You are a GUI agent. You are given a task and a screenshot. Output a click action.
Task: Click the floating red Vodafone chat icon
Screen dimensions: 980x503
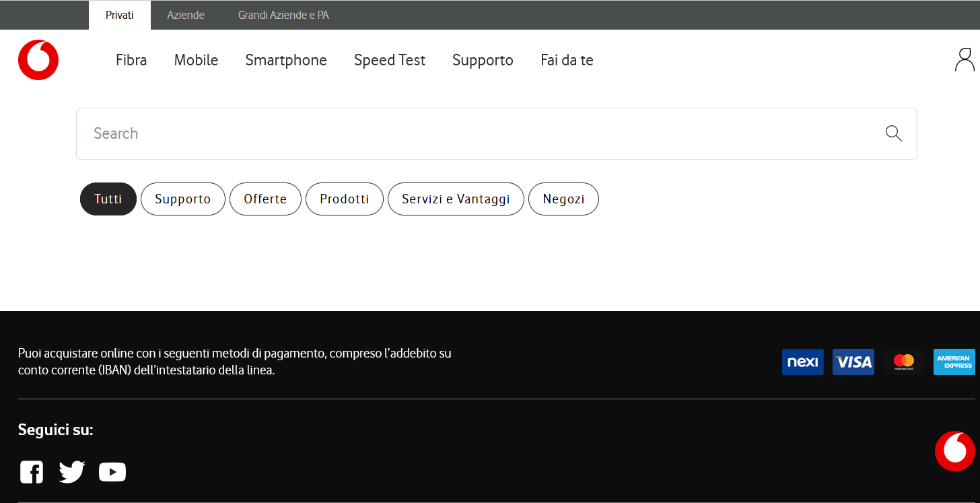tap(954, 451)
